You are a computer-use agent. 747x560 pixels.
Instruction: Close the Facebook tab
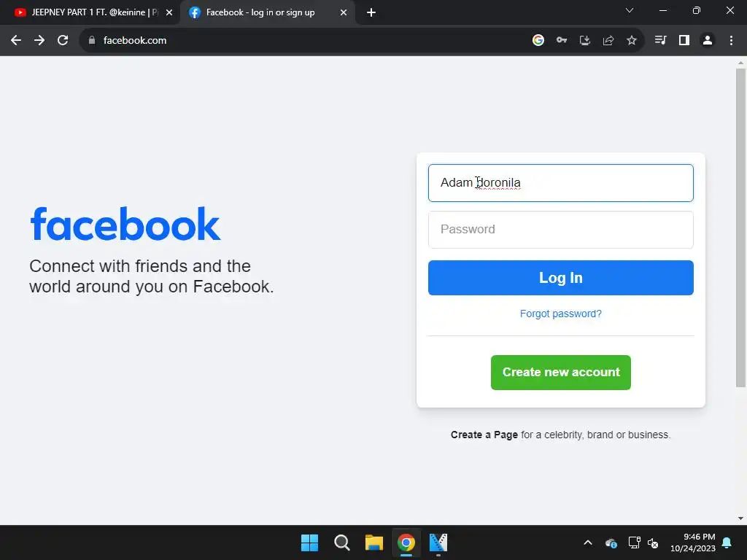(x=344, y=12)
